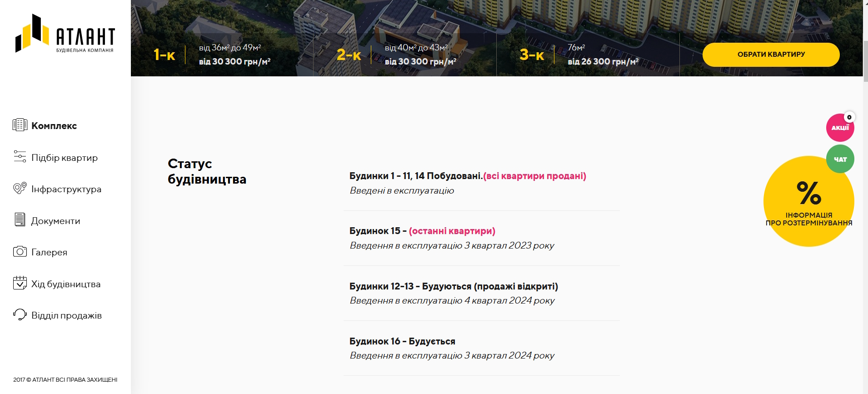The image size is (868, 394).
Task: Click the Акції counter badge showing 0
Action: pyautogui.click(x=849, y=117)
